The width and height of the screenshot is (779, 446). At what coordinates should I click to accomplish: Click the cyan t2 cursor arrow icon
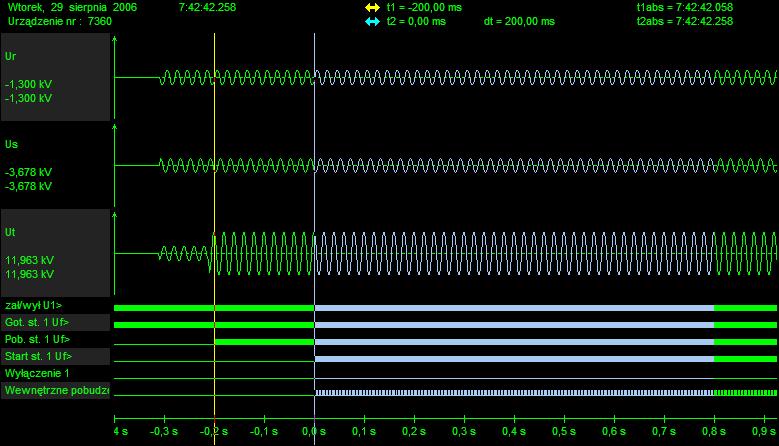point(372,21)
